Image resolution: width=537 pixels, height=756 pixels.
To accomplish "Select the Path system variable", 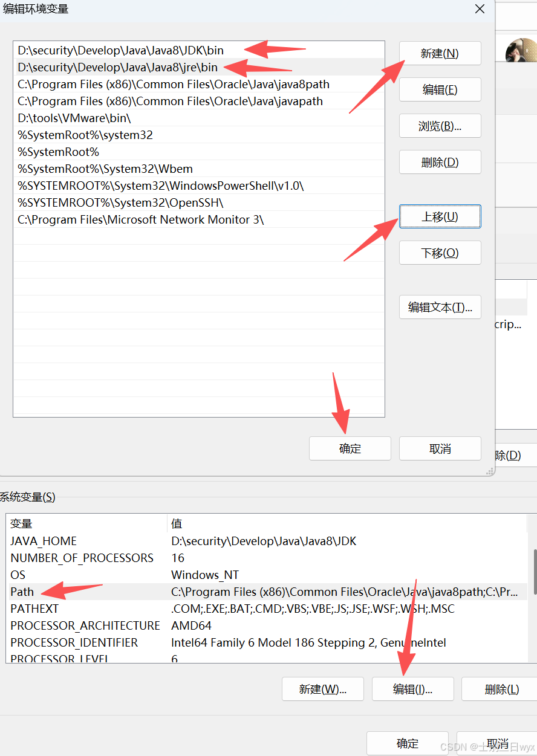I will (267, 592).
